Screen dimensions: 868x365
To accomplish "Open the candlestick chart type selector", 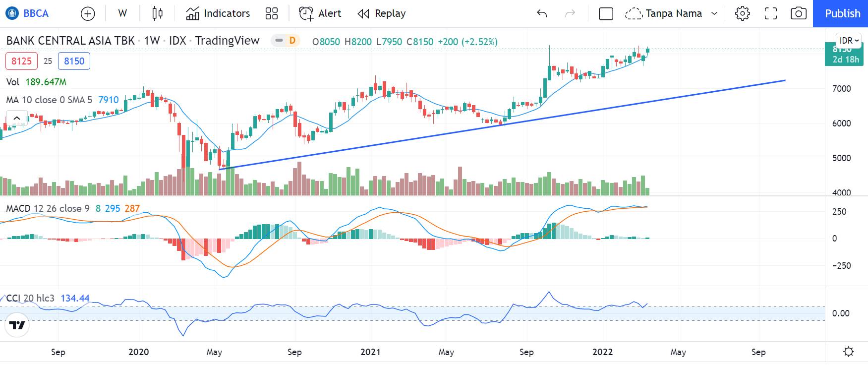I will point(157,13).
